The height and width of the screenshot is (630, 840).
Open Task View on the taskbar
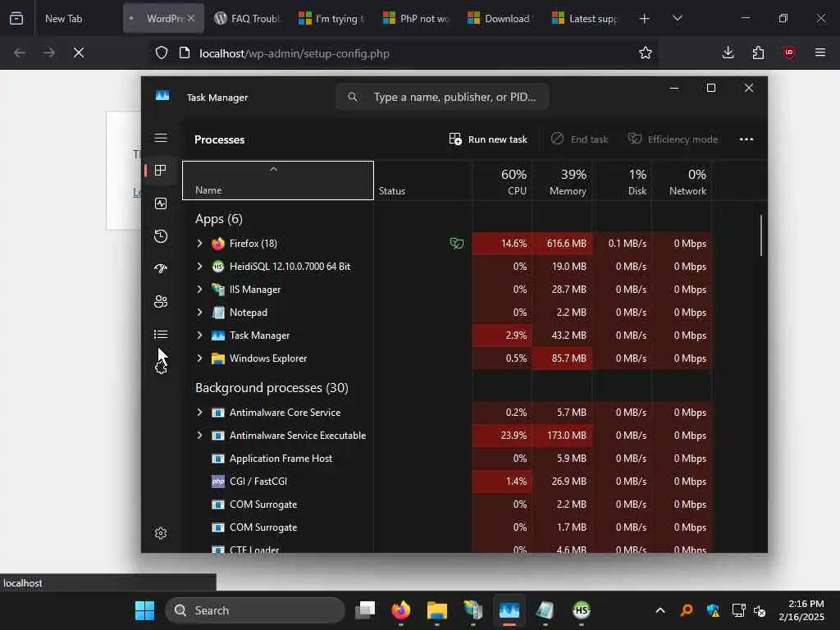tap(365, 610)
